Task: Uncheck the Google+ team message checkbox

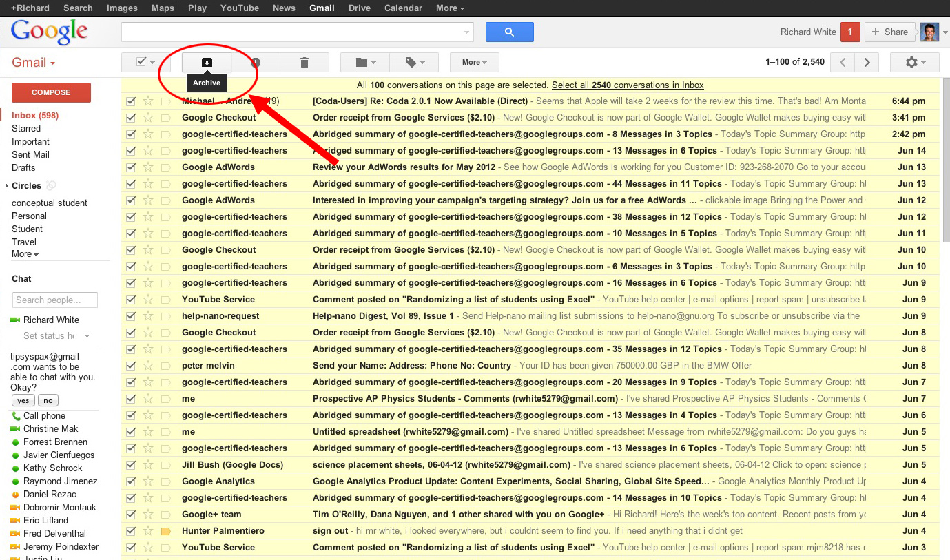Action: point(132,515)
